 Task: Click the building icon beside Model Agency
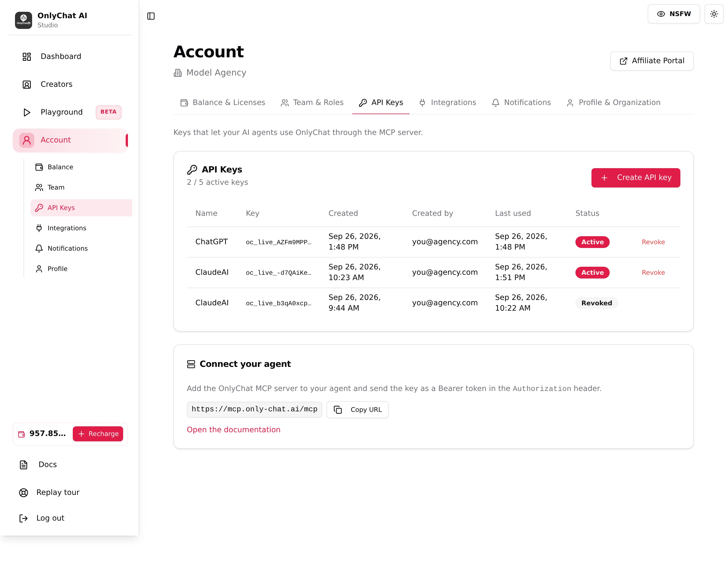(x=177, y=73)
